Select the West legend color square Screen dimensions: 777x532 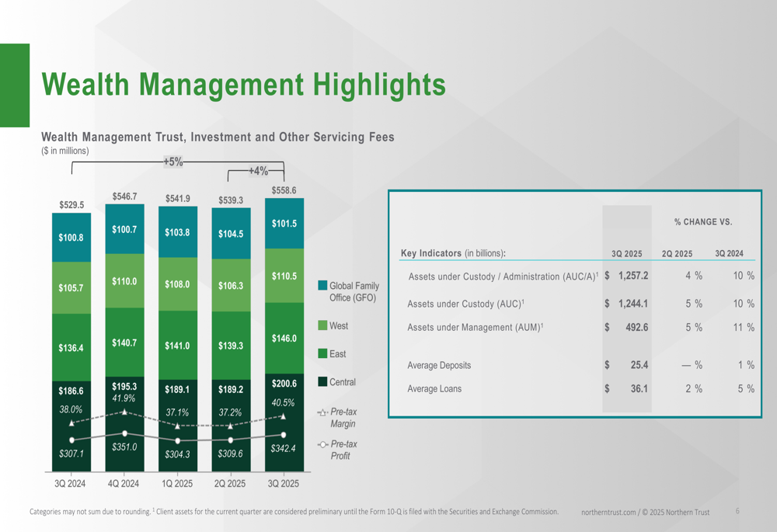point(323,326)
